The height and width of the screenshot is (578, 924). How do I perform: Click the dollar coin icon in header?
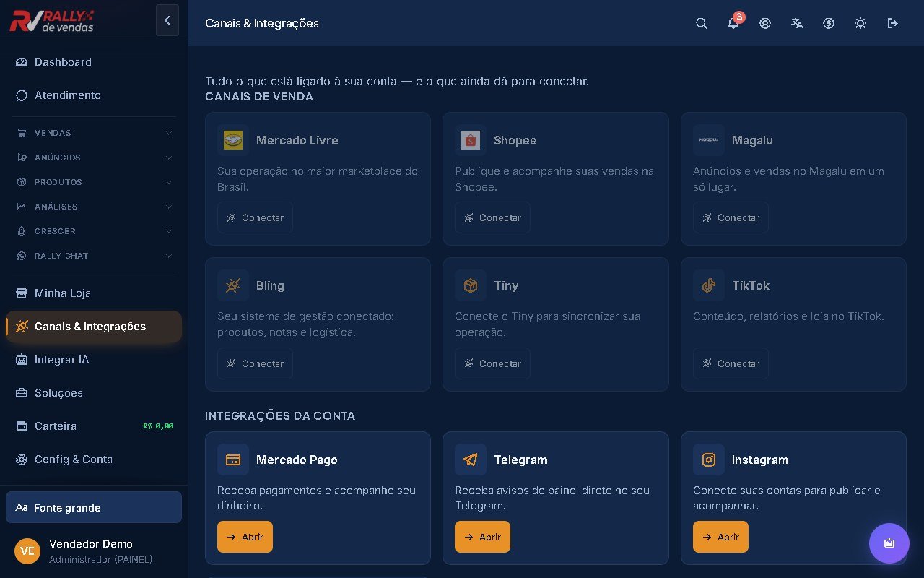(x=829, y=23)
